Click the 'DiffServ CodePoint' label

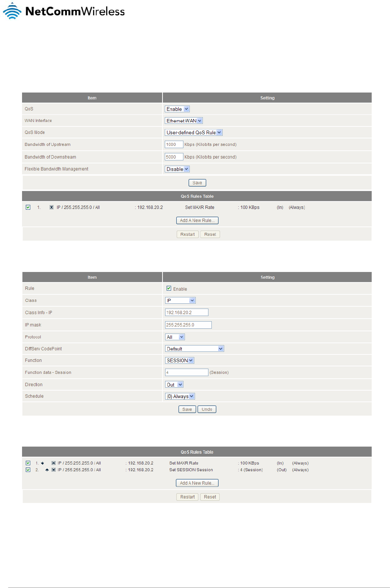pyautogui.click(x=43, y=349)
